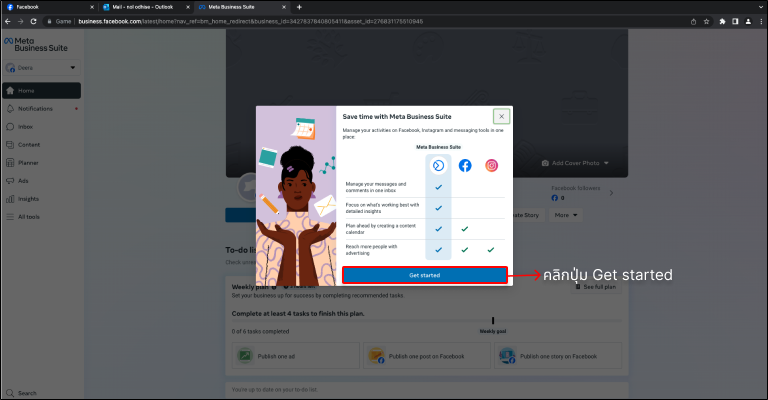The image size is (768, 400).
Task: Expand the More dropdown menu
Action: [566, 215]
